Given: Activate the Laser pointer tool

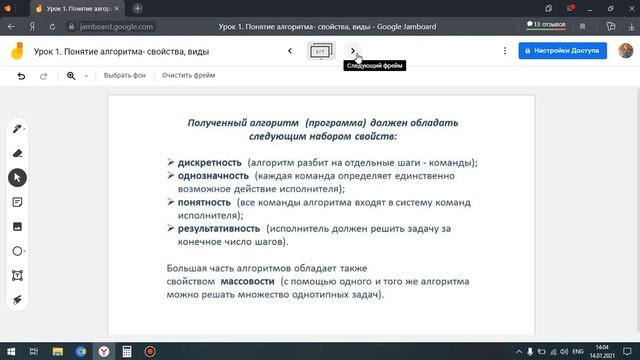Looking at the screenshot, I should [x=17, y=300].
